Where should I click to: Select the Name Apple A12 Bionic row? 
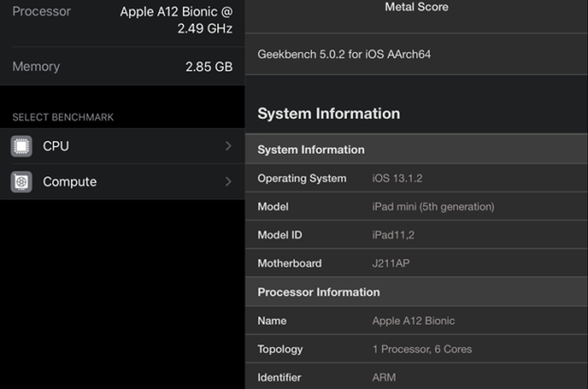[416, 322]
